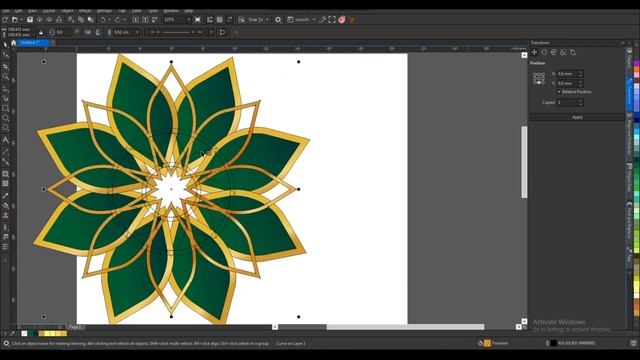Click the Undo arrow icon
Viewport: 640px width, 360px height.
click(102, 20)
